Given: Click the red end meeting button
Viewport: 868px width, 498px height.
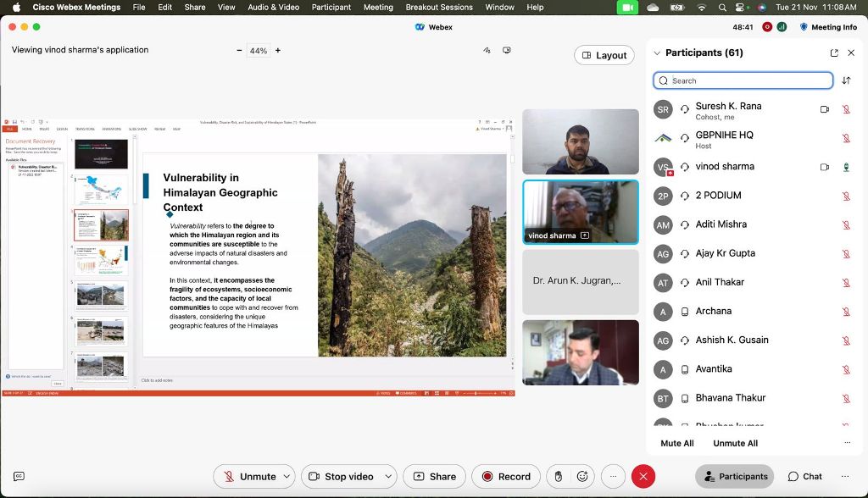Looking at the screenshot, I should click(x=643, y=476).
